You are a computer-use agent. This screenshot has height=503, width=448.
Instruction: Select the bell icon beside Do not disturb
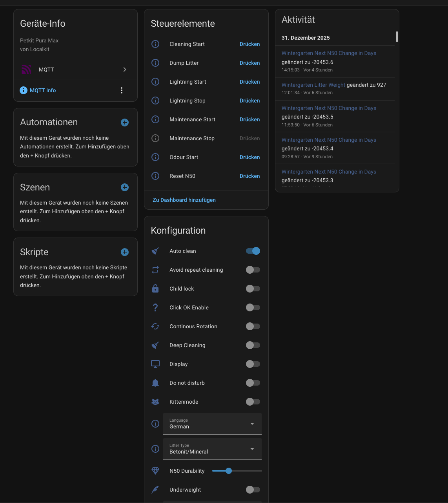(155, 383)
